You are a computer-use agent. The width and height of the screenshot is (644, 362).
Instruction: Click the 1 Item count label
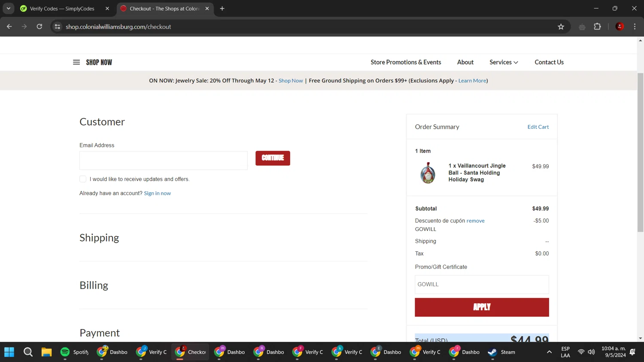click(x=423, y=151)
